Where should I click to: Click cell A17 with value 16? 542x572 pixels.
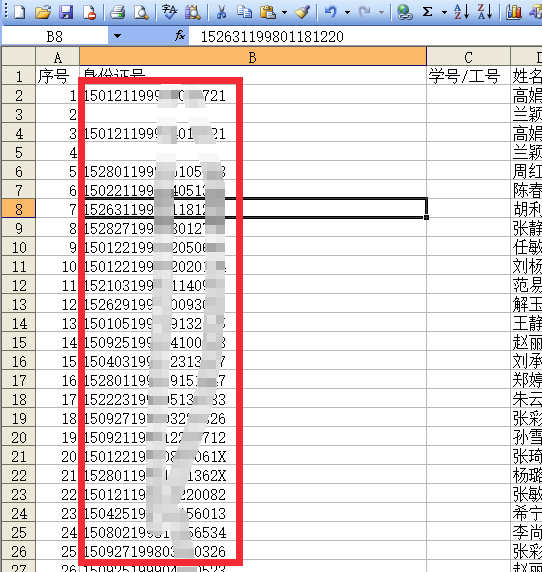tap(57, 379)
